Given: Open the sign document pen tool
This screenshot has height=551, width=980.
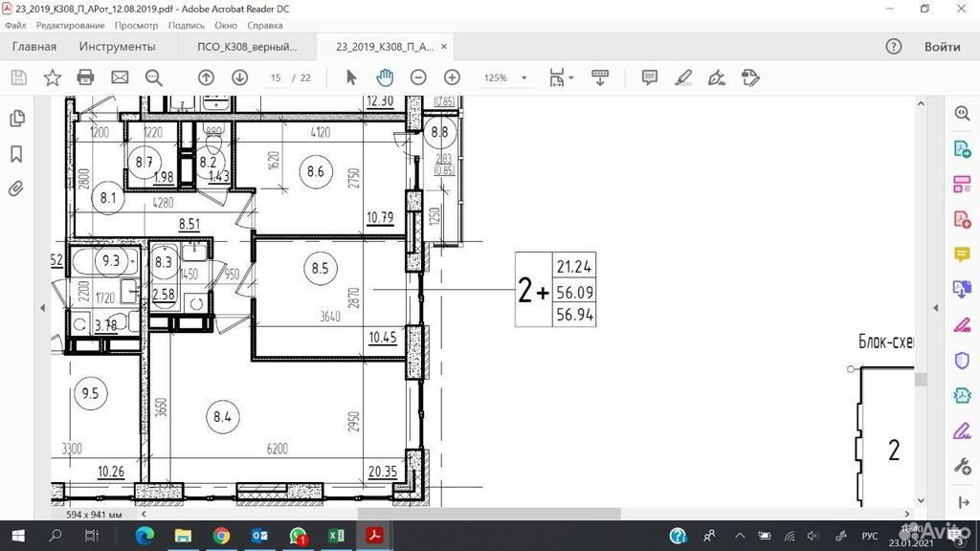Looking at the screenshot, I should coord(716,77).
